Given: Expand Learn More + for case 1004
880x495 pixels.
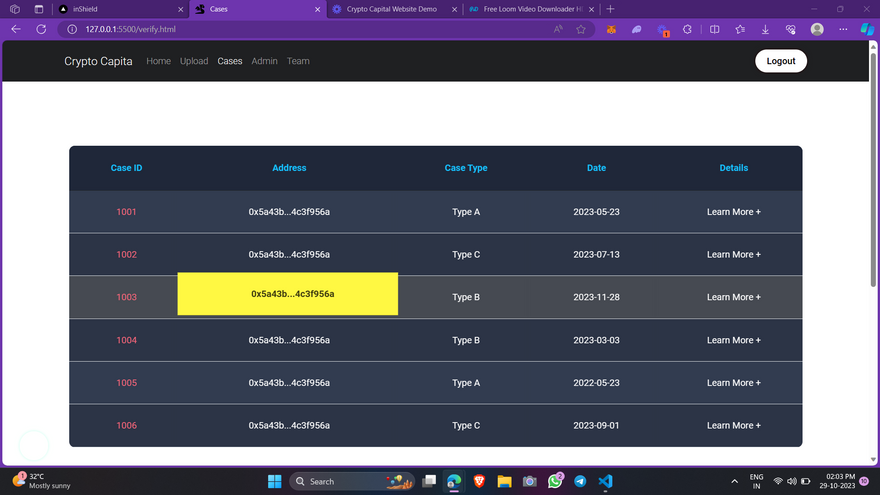Looking at the screenshot, I should click(733, 340).
